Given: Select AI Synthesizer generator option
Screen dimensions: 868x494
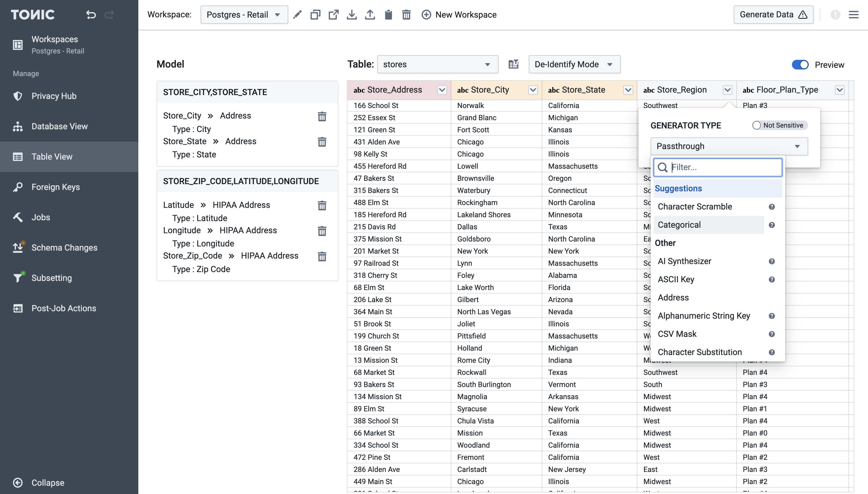Looking at the screenshot, I should click(709, 261).
